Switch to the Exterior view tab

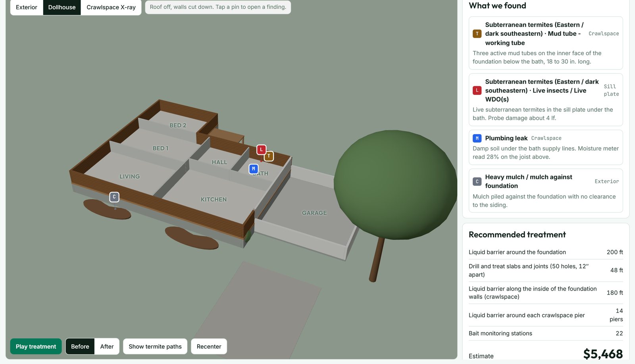click(x=27, y=7)
